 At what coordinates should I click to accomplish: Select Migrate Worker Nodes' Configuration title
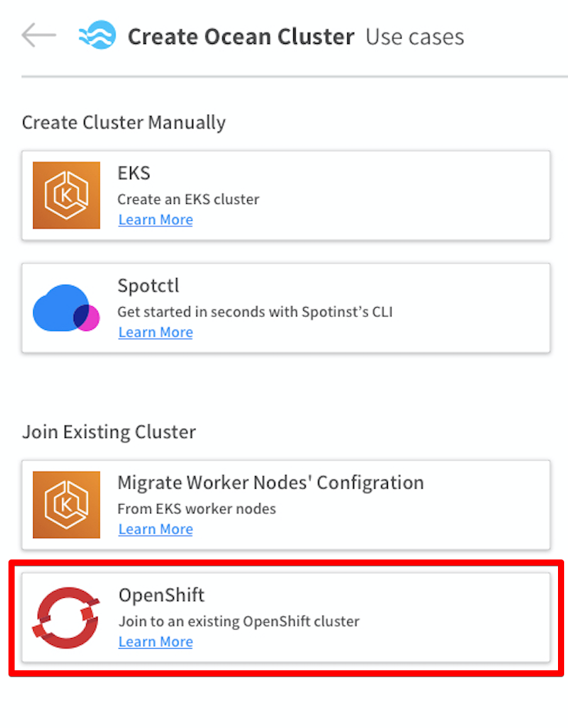(270, 483)
